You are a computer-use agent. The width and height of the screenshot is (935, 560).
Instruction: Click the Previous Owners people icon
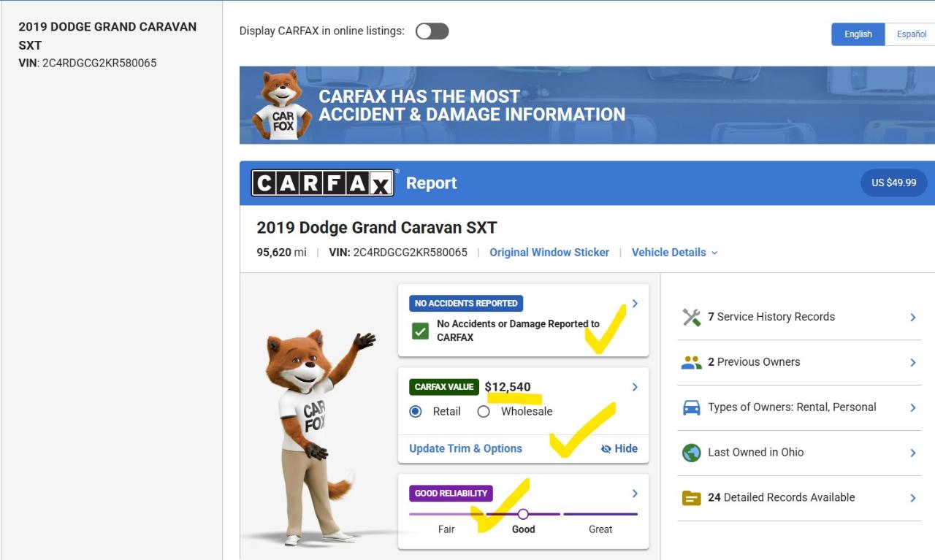pyautogui.click(x=691, y=362)
